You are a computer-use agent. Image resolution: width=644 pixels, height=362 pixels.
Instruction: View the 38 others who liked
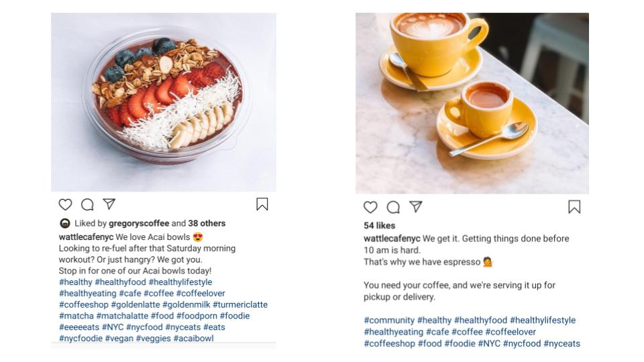tap(207, 223)
